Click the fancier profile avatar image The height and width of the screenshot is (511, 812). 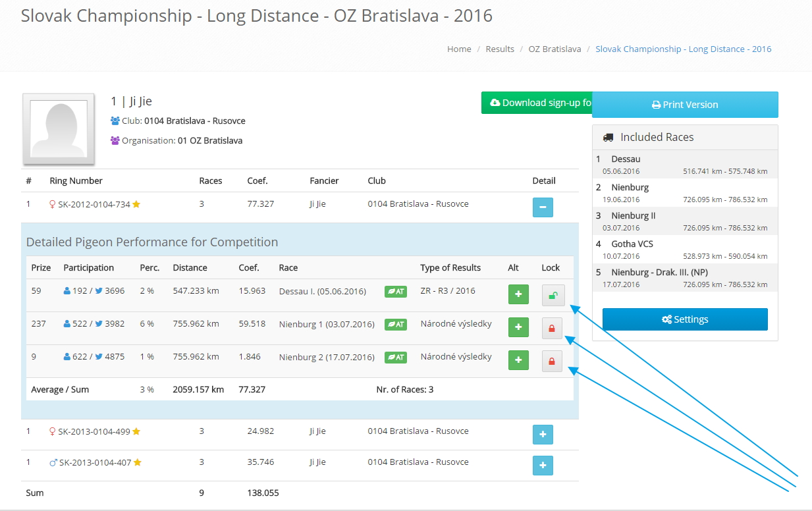[x=59, y=128]
